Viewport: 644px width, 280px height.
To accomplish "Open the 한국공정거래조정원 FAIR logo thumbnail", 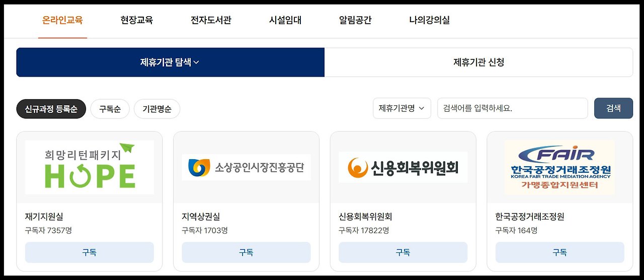I will pyautogui.click(x=559, y=167).
